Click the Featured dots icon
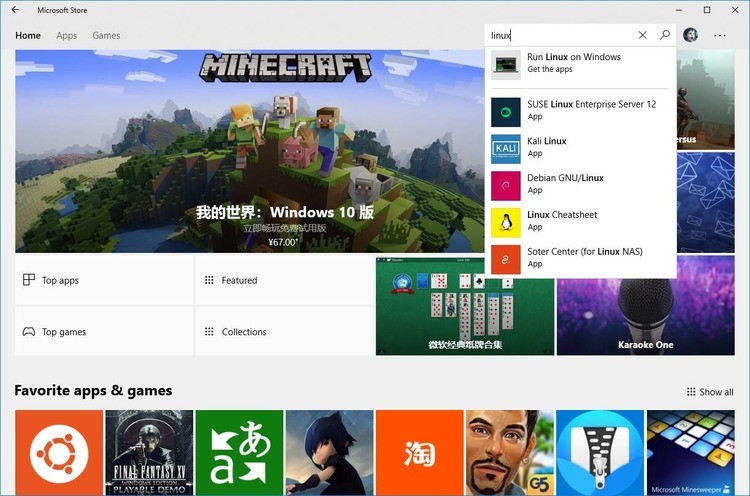 [209, 280]
